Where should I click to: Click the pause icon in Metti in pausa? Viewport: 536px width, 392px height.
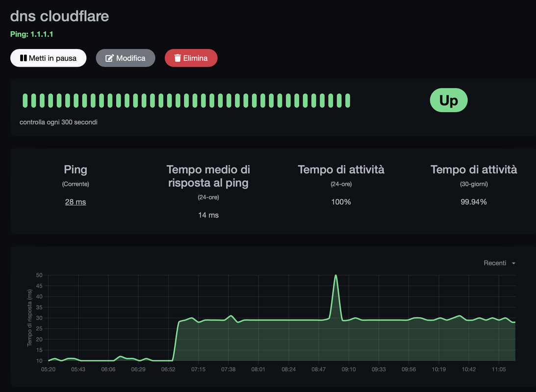pyautogui.click(x=23, y=58)
